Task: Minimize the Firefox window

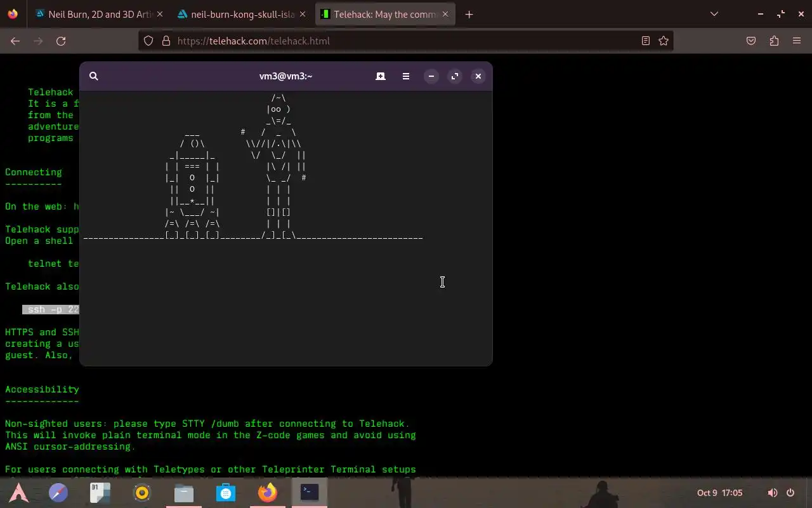Action: tap(760, 14)
